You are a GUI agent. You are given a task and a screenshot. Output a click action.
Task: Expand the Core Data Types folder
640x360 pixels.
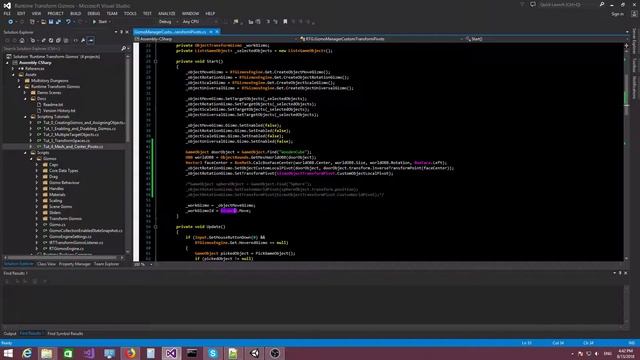pos(37,171)
